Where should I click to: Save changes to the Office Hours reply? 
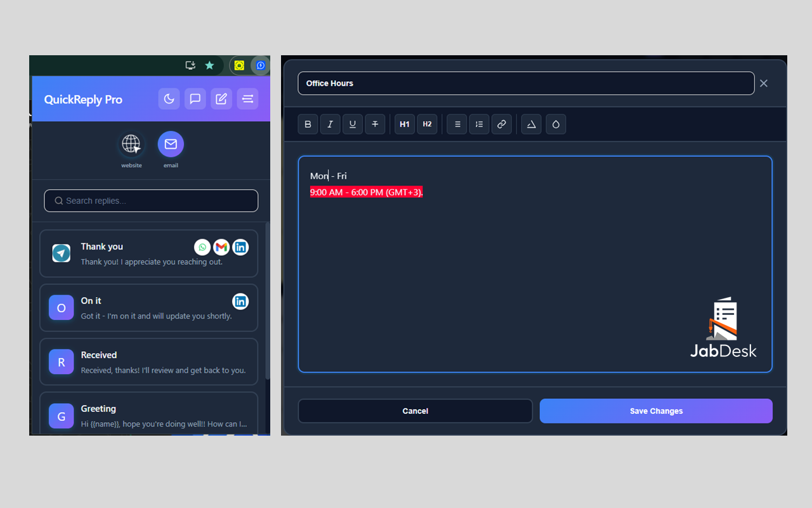point(655,411)
